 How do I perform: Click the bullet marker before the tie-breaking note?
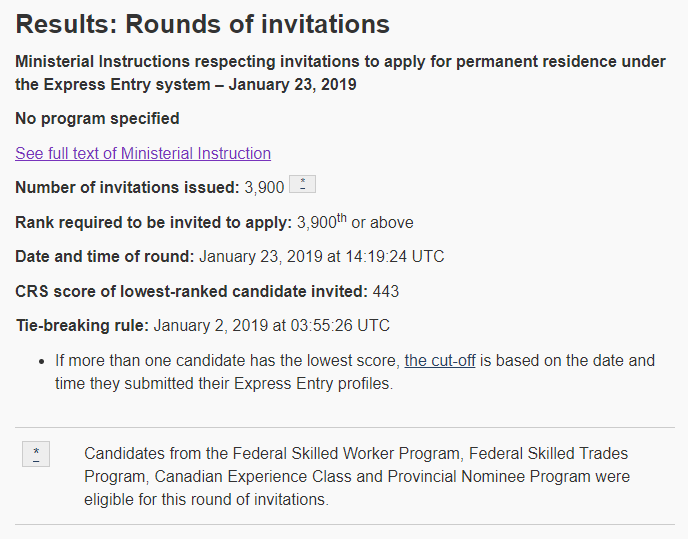point(42,361)
